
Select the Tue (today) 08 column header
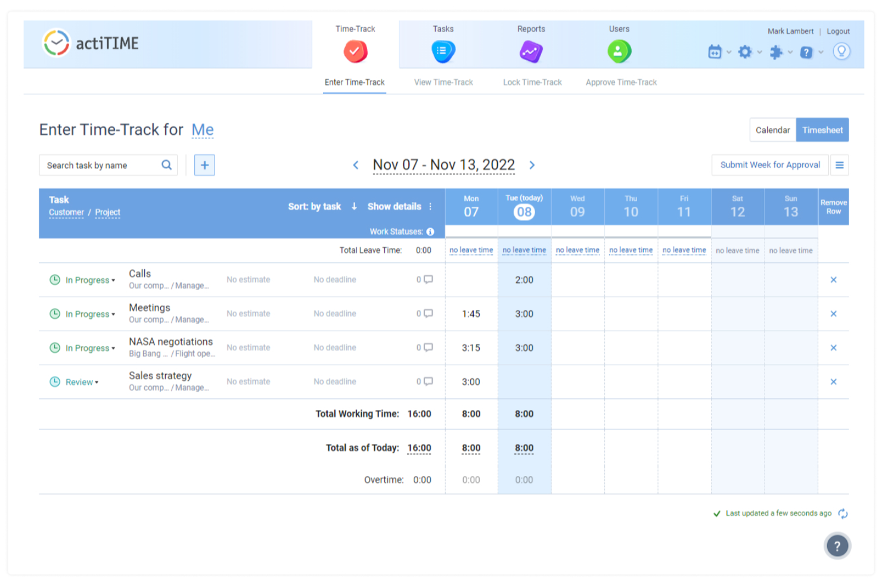(524, 207)
